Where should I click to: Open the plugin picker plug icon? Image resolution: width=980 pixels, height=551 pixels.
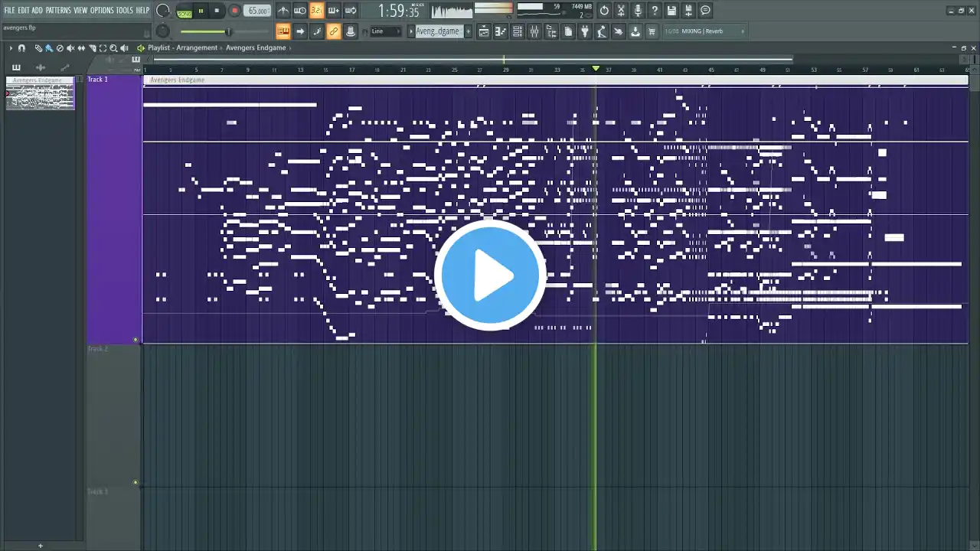coord(584,31)
